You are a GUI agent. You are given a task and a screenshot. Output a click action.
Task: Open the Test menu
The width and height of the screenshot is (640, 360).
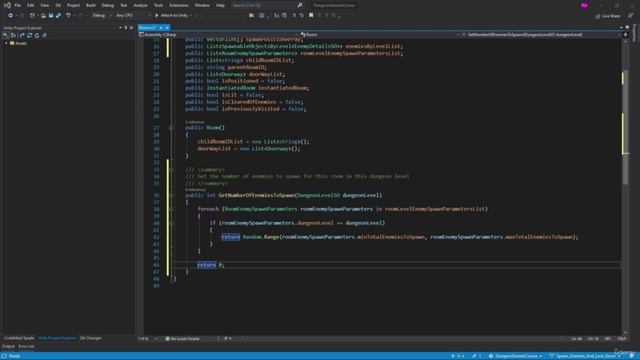click(x=123, y=5)
